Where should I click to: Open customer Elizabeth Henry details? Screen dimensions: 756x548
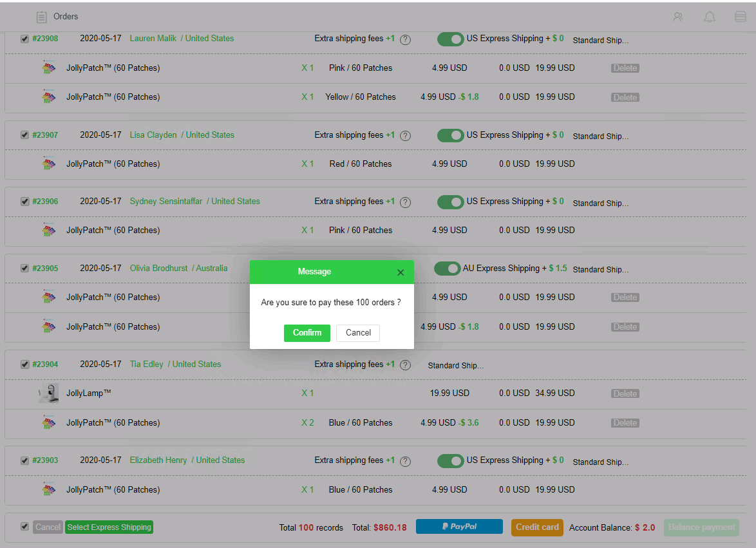pyautogui.click(x=158, y=460)
